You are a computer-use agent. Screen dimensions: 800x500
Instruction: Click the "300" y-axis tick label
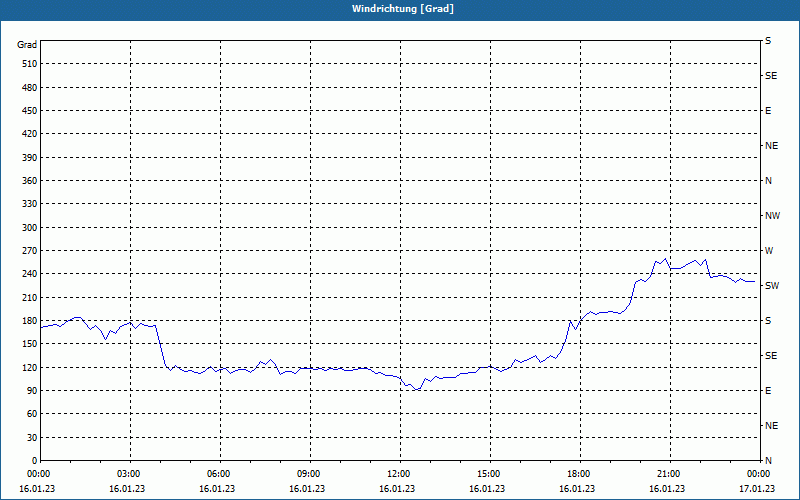click(30, 228)
